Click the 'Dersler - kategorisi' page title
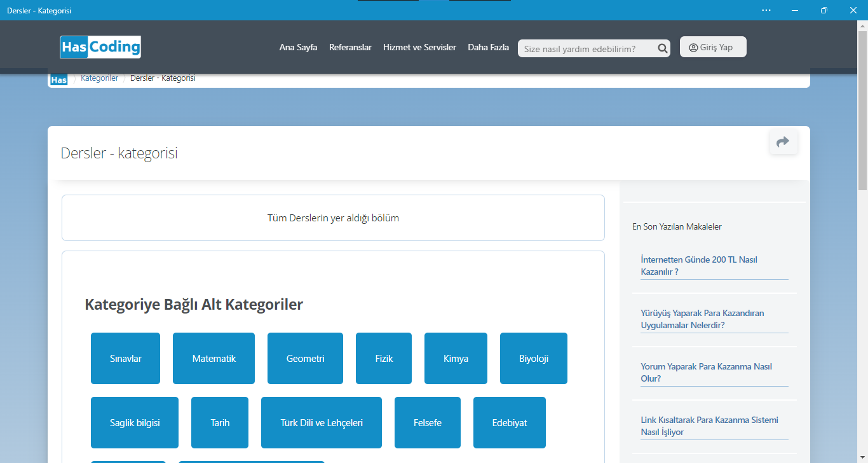Viewport: 868px width, 463px height. pos(119,153)
